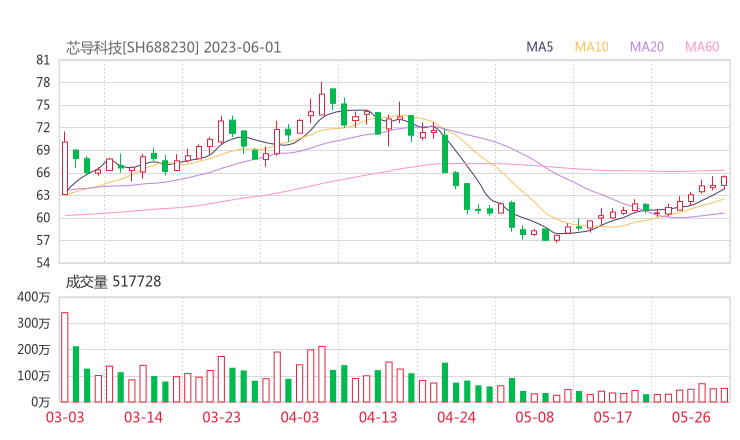Click the 04-13 date axis label
740x440 pixels.
point(378,417)
